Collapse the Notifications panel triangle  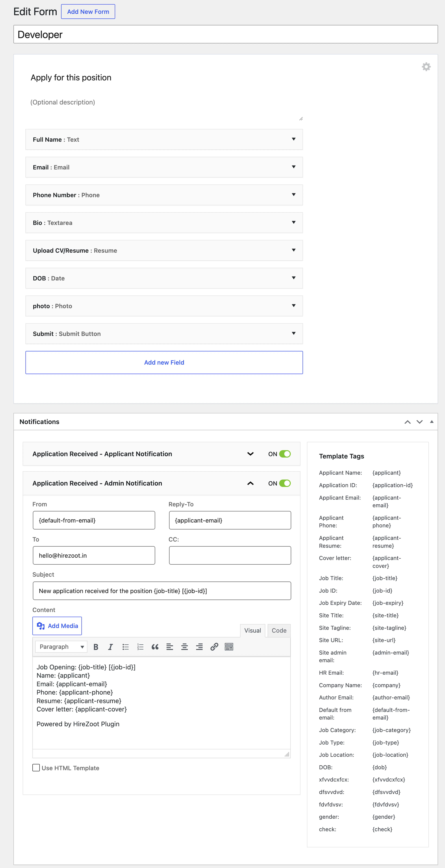(432, 422)
